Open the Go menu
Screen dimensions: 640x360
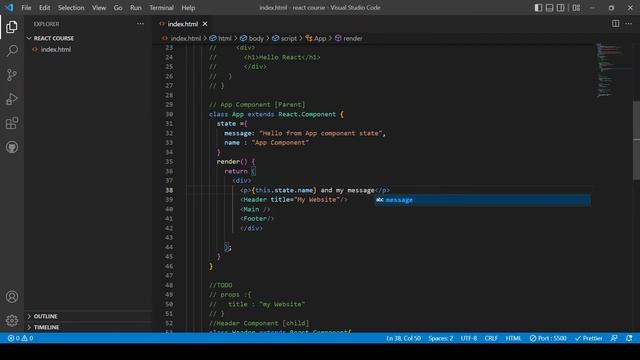pos(118,8)
